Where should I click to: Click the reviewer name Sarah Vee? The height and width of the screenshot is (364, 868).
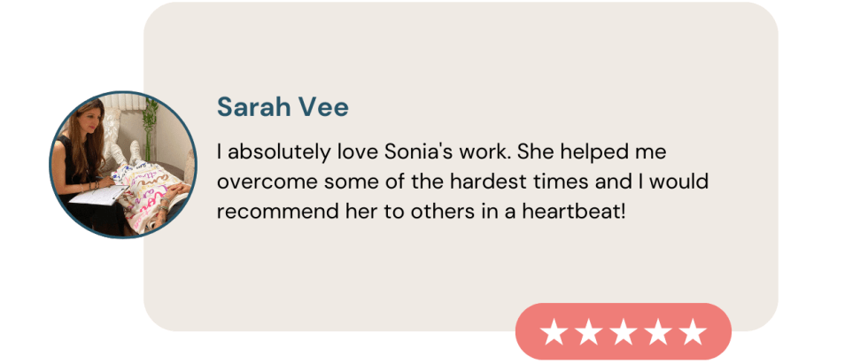(283, 108)
